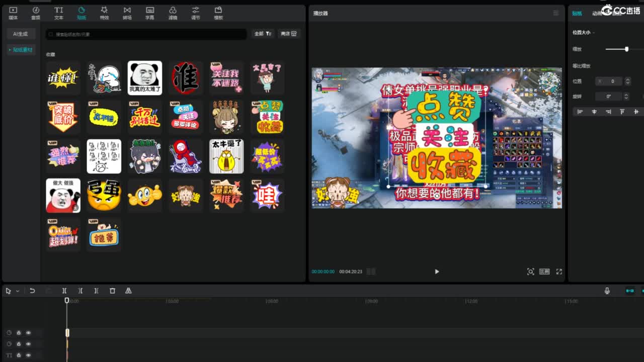Align sticker to vertical center
The width and height of the screenshot is (644, 362).
(636, 112)
